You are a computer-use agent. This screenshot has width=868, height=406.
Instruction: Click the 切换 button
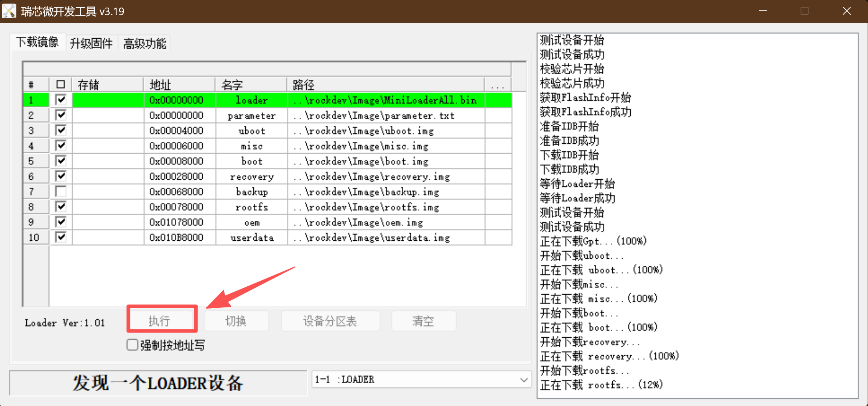236,321
